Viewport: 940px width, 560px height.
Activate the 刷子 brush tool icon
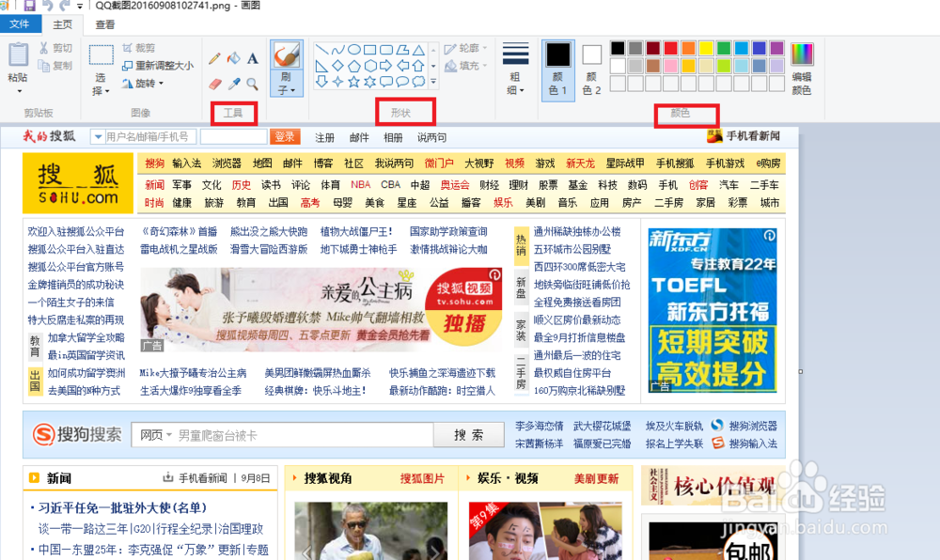[x=287, y=55]
